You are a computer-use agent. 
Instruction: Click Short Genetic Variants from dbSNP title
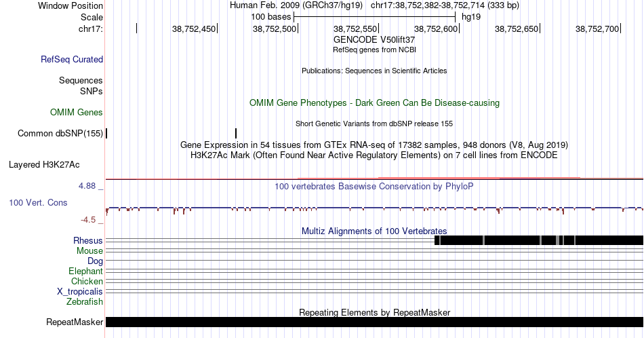374,124
